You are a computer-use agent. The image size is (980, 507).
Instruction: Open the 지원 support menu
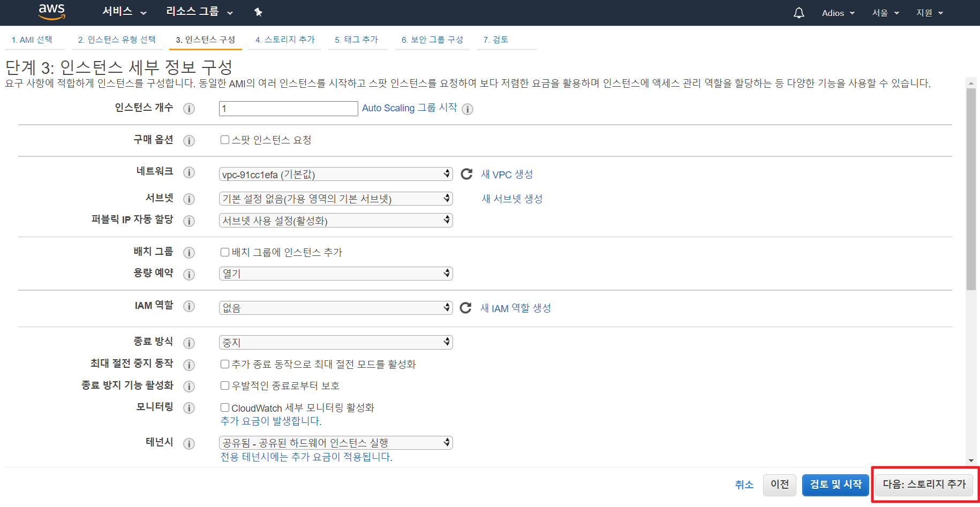click(930, 13)
